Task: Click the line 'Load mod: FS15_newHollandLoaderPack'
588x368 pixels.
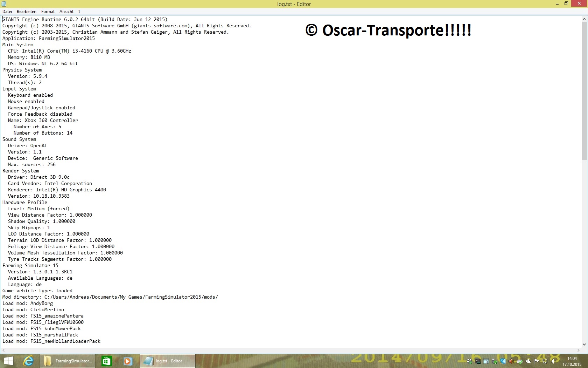Action: 51,341
